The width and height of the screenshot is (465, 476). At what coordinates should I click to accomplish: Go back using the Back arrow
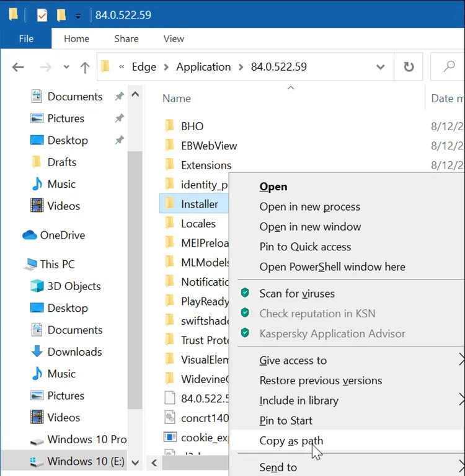pos(17,67)
